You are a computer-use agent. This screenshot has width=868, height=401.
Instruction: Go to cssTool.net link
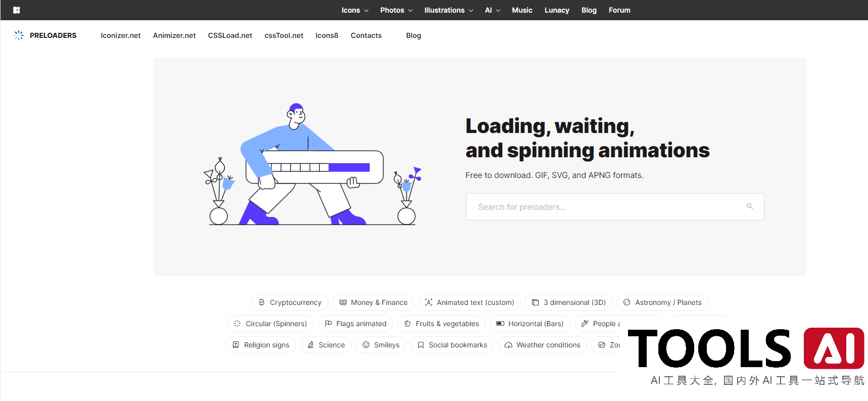click(x=284, y=35)
